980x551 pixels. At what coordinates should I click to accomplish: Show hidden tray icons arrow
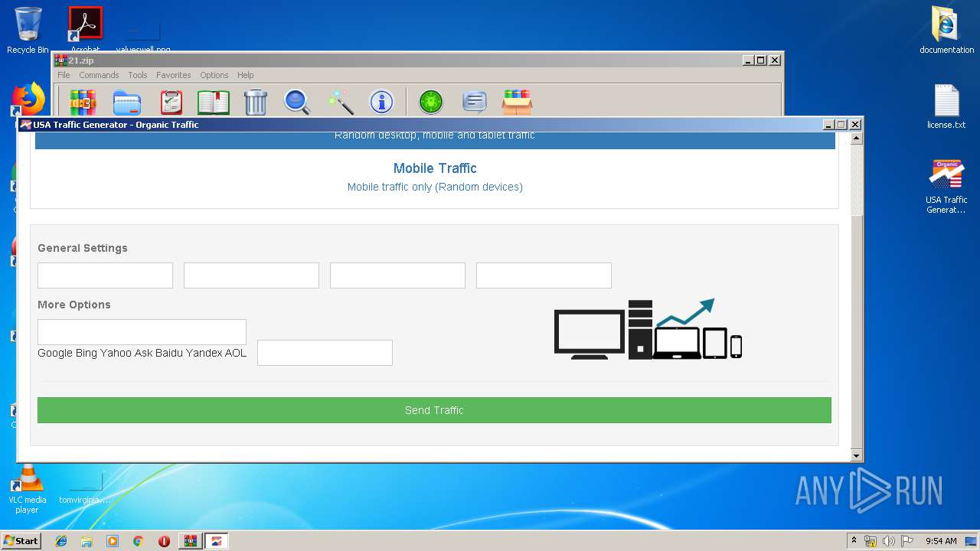[x=854, y=541]
